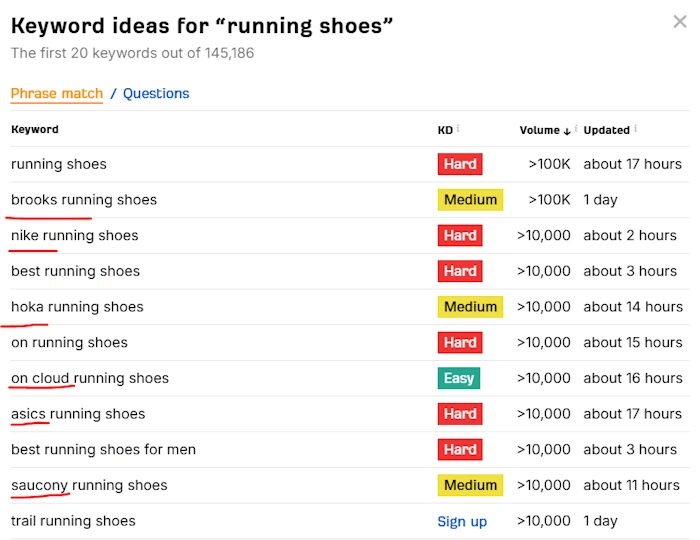Select the keyword "trail running shoes"
This screenshot has width=700, height=540.
click(x=73, y=521)
